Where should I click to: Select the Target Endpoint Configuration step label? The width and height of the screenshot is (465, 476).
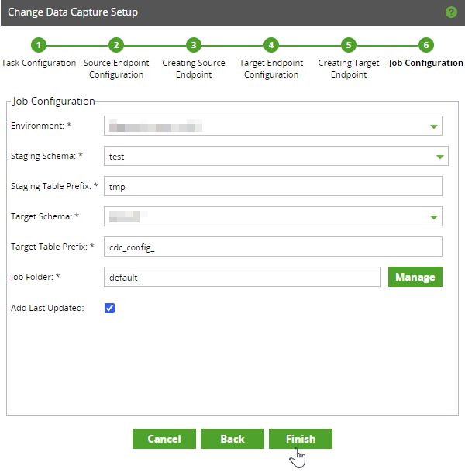(x=271, y=68)
